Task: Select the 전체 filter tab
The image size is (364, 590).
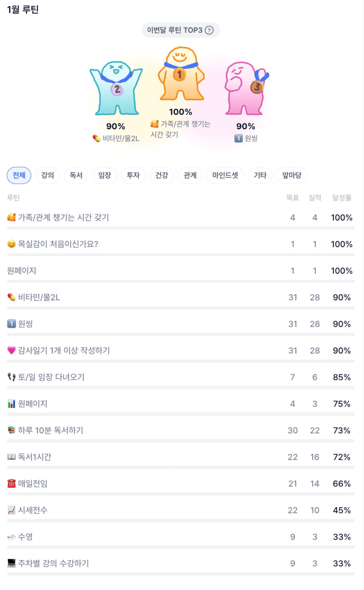Action: tap(19, 175)
